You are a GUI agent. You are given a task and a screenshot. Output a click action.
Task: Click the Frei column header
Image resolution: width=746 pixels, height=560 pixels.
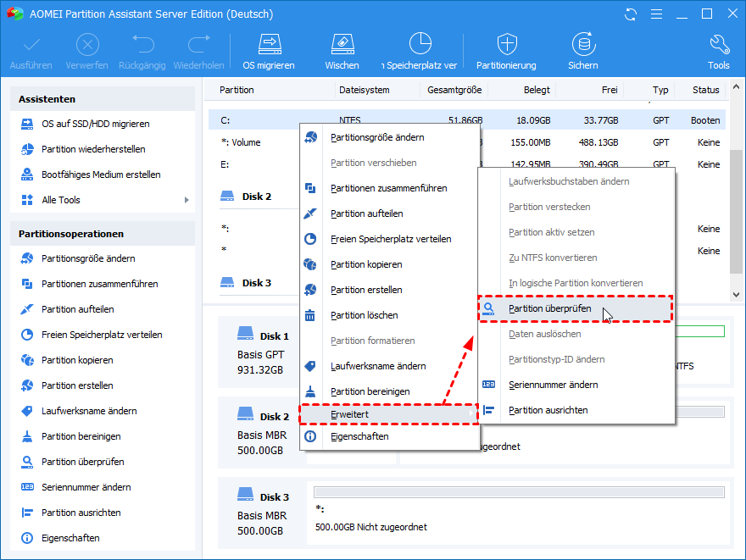[610, 90]
